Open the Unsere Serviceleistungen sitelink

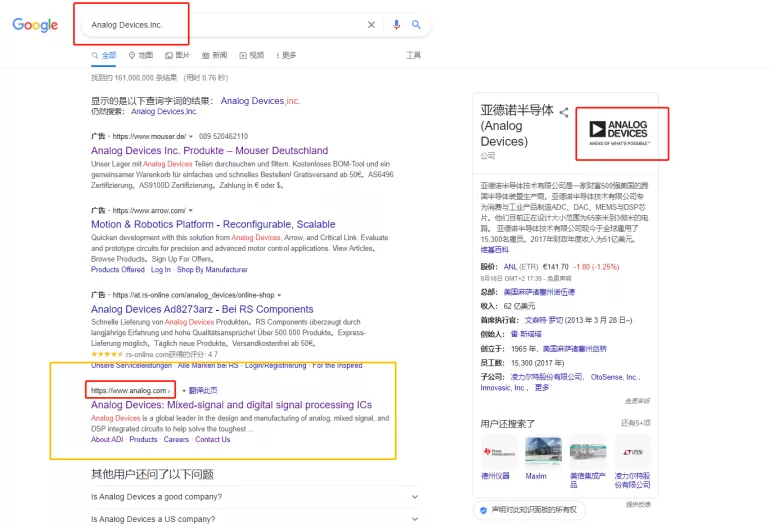click(132, 365)
